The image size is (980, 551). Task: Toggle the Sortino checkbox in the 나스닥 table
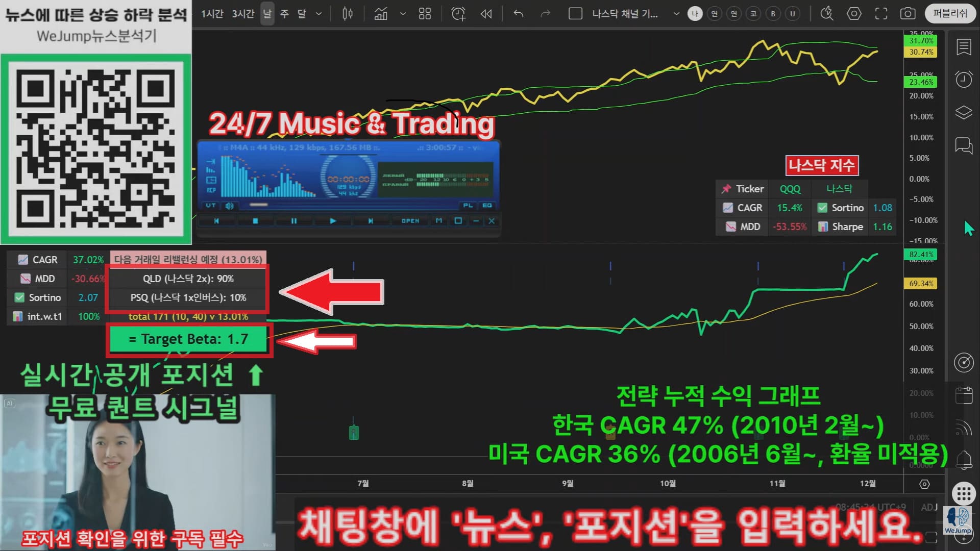click(x=822, y=208)
